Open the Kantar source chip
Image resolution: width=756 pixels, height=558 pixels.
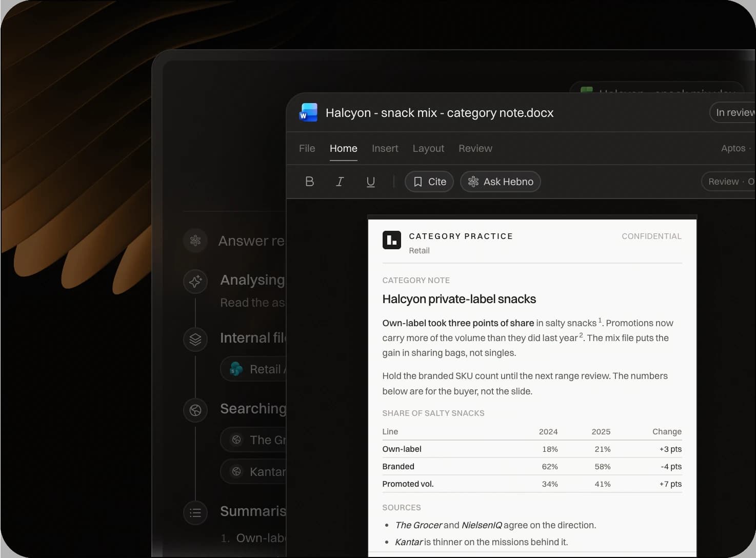click(254, 471)
